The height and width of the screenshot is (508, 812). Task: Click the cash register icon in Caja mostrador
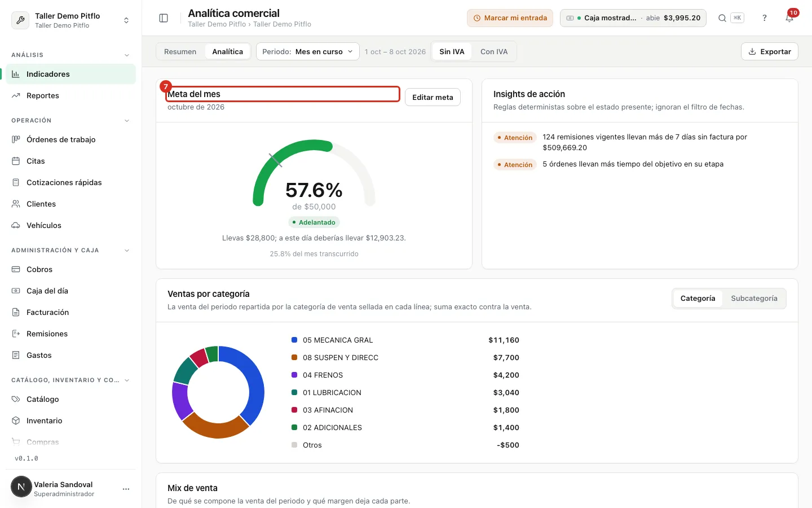[570, 18]
